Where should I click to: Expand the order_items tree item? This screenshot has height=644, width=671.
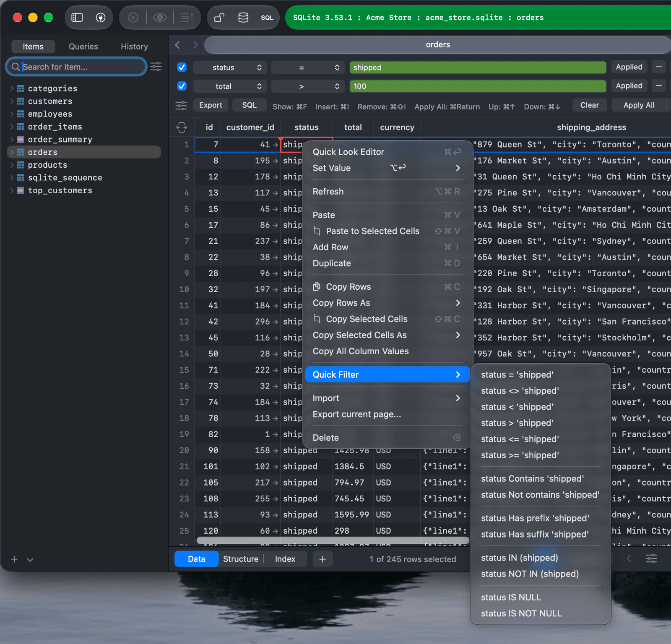[x=12, y=127]
